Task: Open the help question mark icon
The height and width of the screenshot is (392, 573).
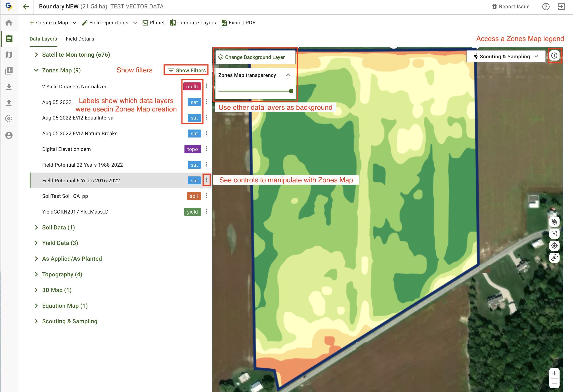Action: tap(546, 7)
